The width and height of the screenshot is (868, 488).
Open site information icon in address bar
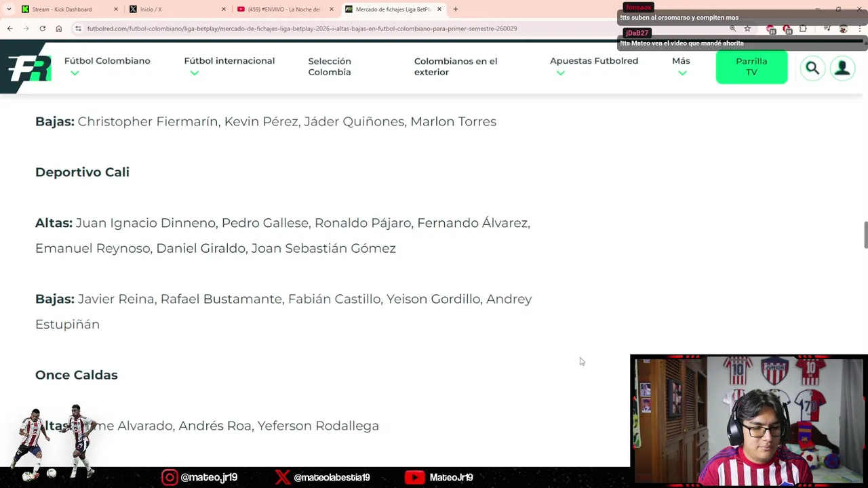click(79, 28)
